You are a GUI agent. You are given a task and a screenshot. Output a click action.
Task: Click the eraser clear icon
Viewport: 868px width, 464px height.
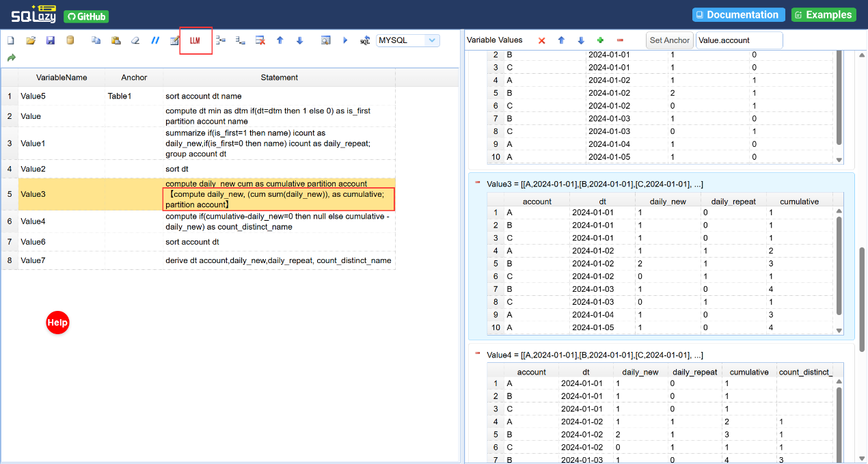(135, 40)
